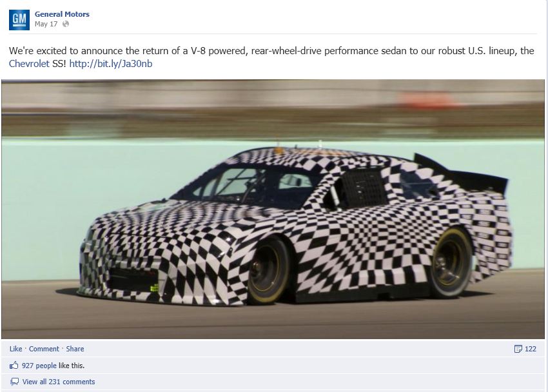Open the May 17 post timestamp
548x392 pixels.
46,24
